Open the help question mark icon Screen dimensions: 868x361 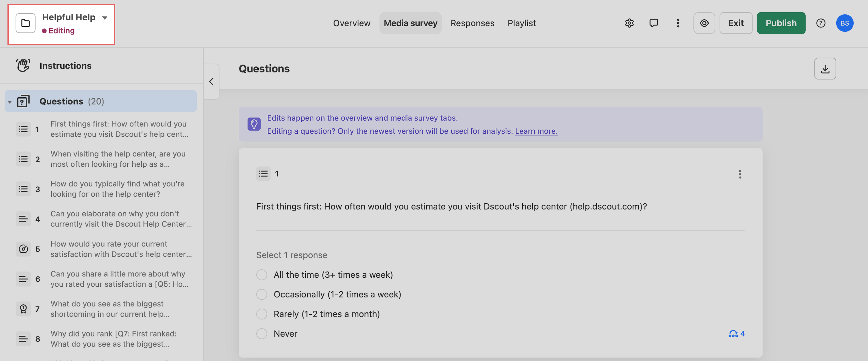(820, 23)
